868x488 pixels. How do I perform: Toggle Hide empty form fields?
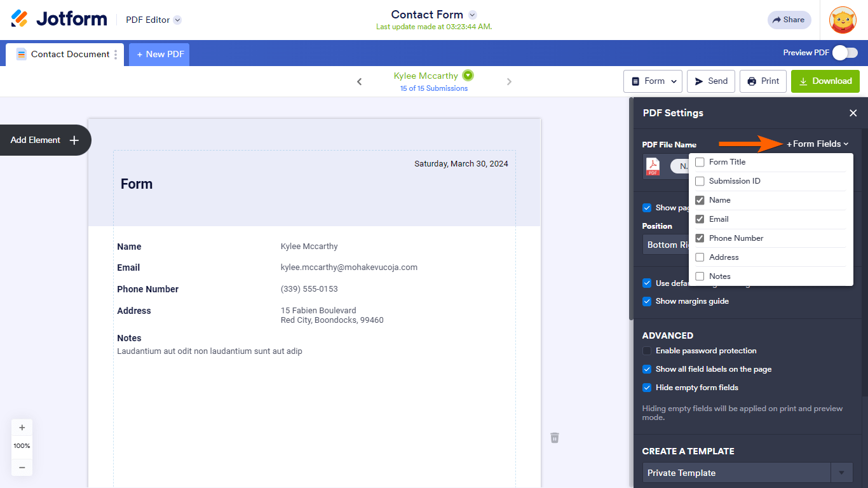(647, 388)
